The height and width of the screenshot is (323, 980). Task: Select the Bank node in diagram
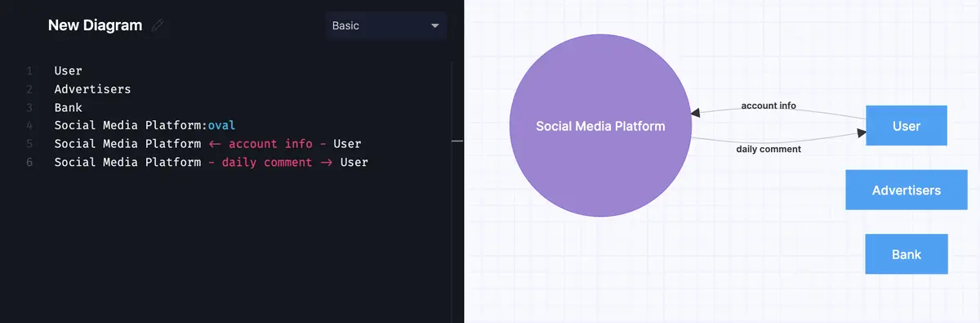[906, 254]
